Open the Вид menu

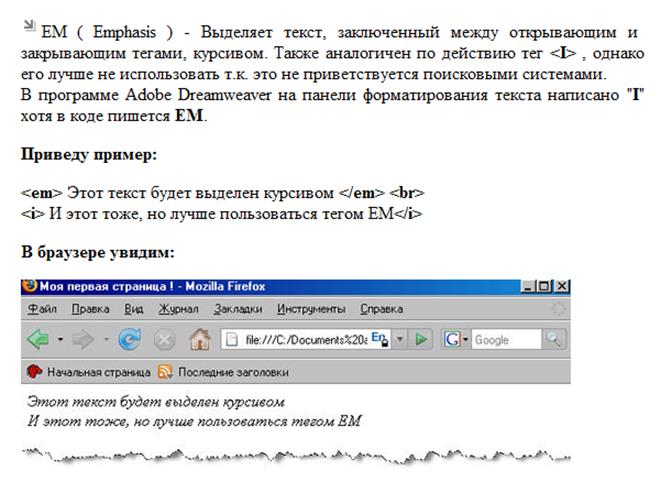tap(134, 309)
